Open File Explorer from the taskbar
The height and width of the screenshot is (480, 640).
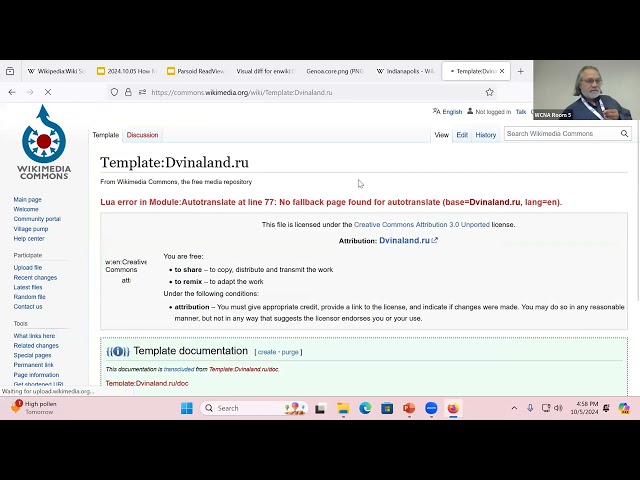pos(343,408)
